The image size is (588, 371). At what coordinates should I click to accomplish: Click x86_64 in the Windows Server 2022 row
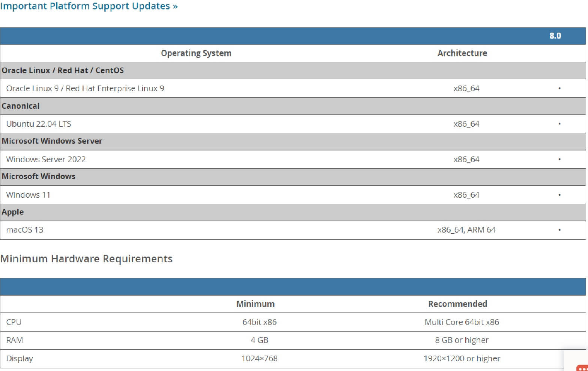pos(466,159)
